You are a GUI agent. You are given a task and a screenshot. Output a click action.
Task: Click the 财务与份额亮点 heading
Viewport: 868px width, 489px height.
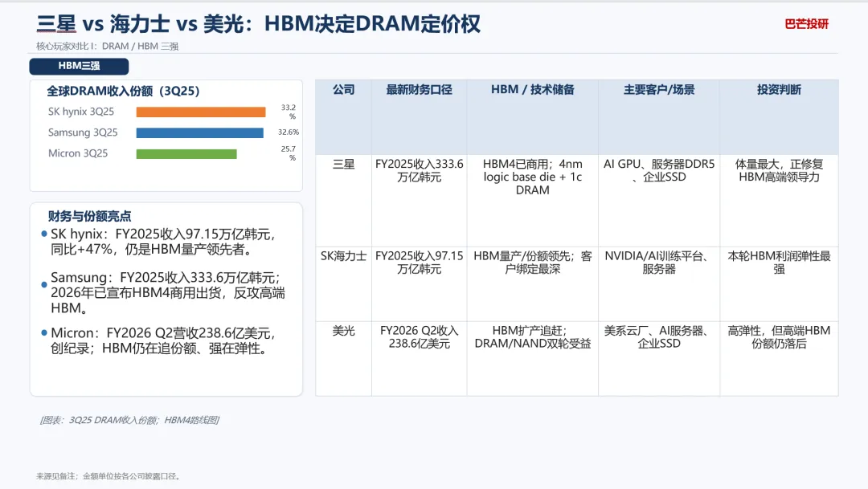[90, 216]
